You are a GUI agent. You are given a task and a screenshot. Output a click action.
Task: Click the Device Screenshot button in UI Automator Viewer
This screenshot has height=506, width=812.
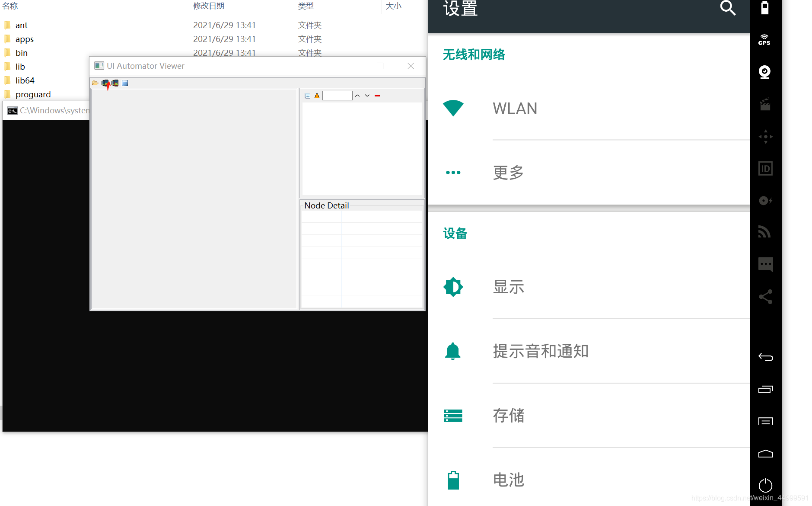105,83
